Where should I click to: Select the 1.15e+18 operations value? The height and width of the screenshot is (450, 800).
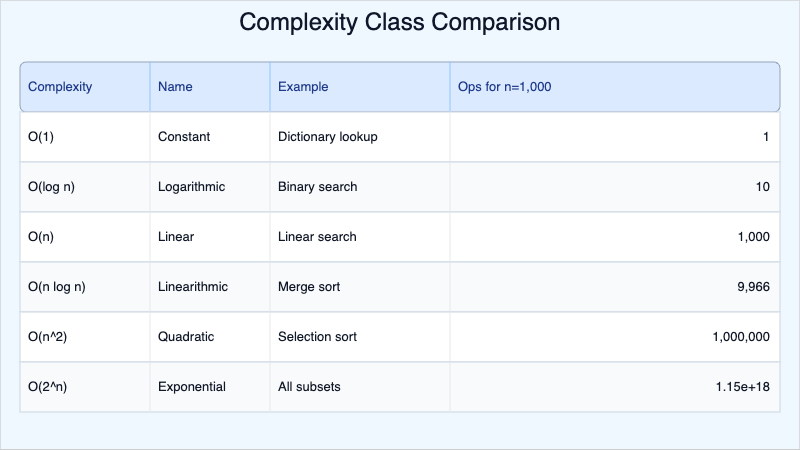[x=742, y=387]
